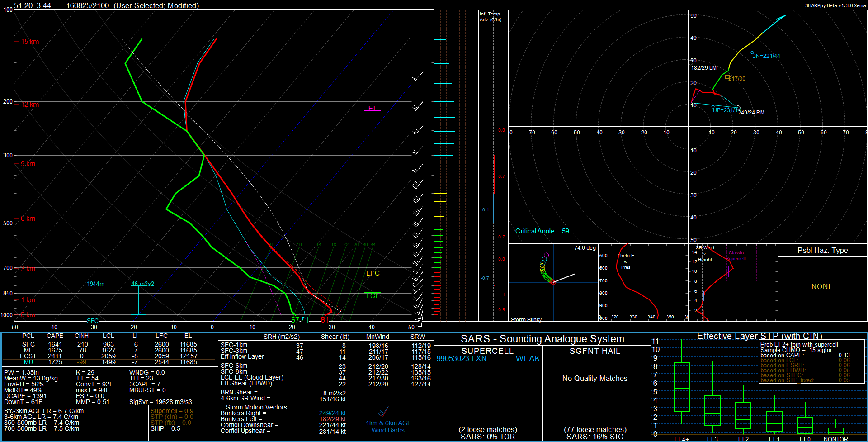This screenshot has width=868, height=442.
Task: Click the LCL level marker on the Skew-T
Action: tap(373, 295)
